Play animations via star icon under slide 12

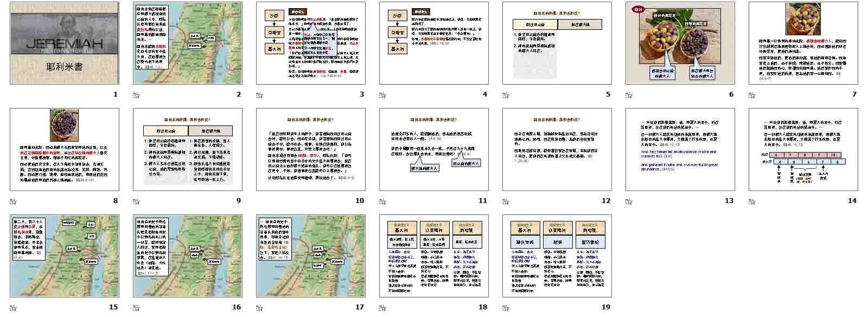506,201
